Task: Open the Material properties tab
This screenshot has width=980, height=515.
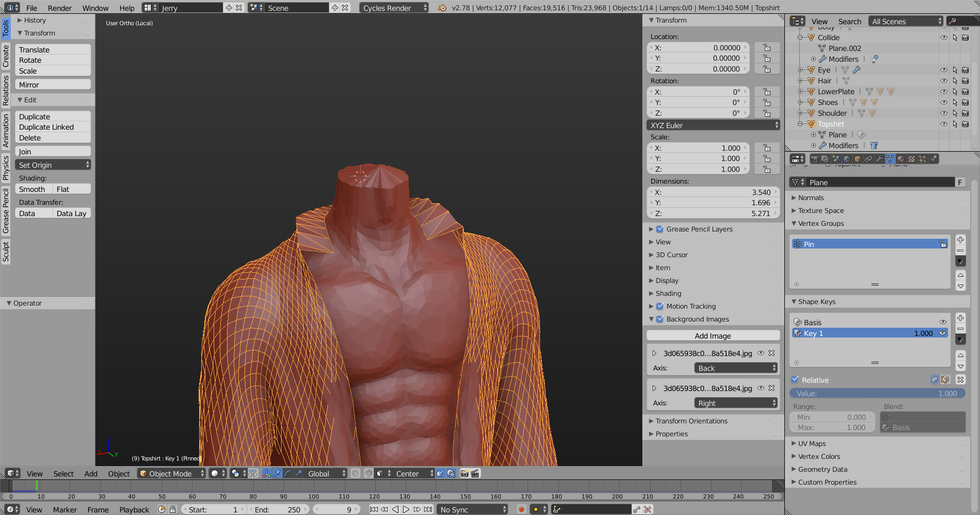Action: coord(901,159)
